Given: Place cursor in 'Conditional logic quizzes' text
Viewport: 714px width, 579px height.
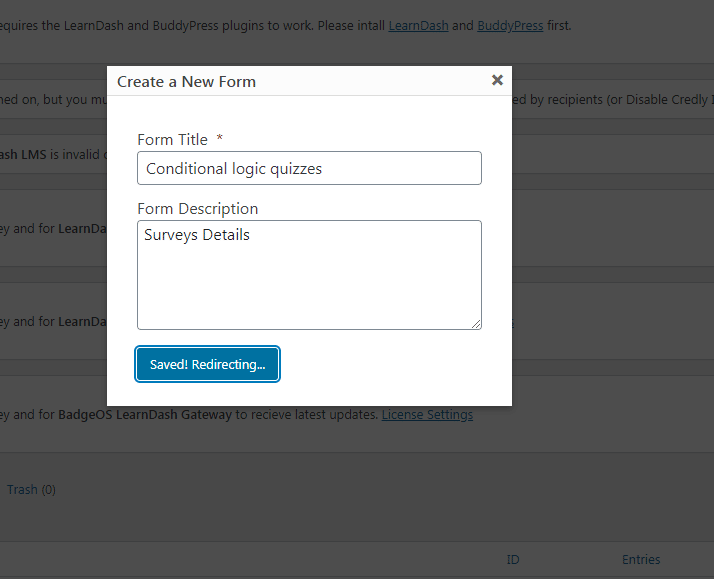Looking at the screenshot, I should tap(234, 169).
